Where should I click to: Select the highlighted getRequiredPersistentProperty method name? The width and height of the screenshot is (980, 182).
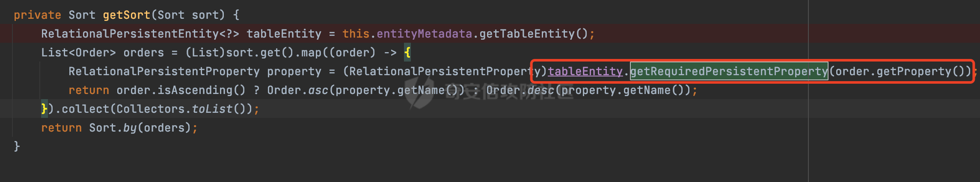729,71
